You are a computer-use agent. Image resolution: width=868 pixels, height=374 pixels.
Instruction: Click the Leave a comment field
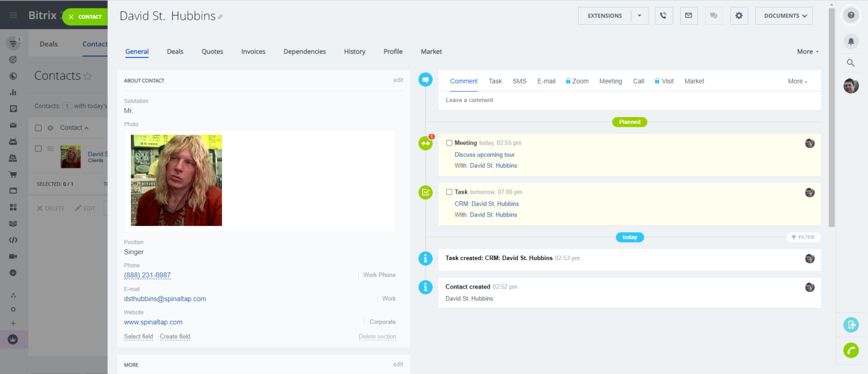[x=629, y=100]
